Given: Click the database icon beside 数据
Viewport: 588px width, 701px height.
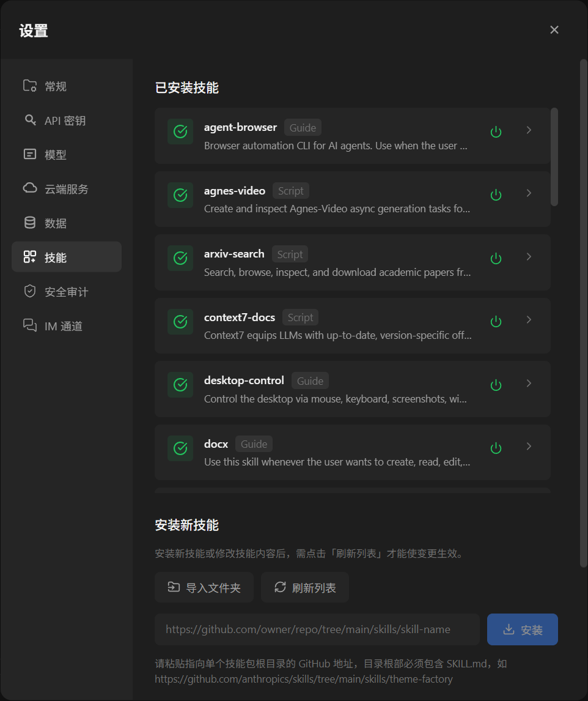Looking at the screenshot, I should (x=29, y=223).
